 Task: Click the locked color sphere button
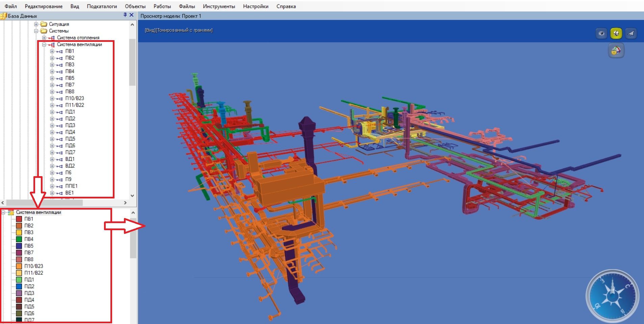pos(616,51)
